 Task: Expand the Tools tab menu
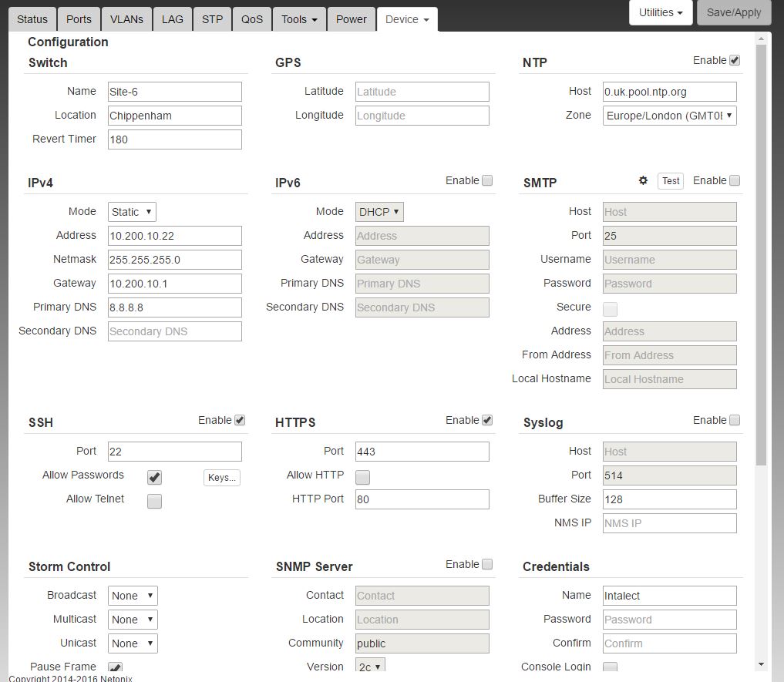point(299,19)
